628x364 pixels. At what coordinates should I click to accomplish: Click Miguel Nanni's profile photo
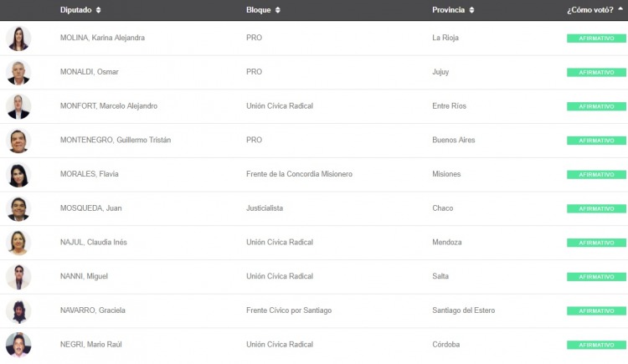18,277
